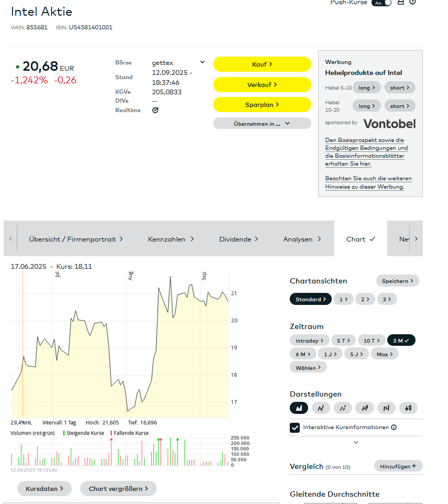Toggle the Push-Kurse switch
Viewport: 448px width, 504px height.
tap(381, 3)
